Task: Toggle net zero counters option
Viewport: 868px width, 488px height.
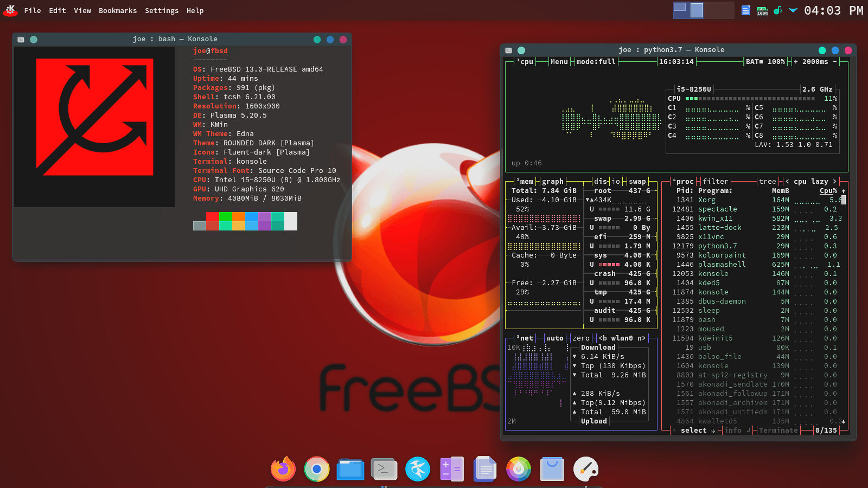Action: tap(581, 338)
